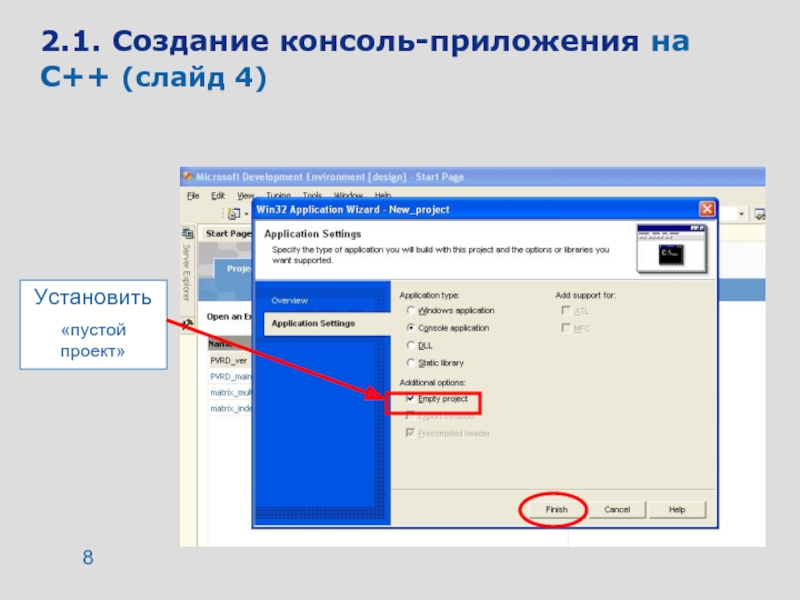Open the matrix_mul recent project
800x600 pixels.
pos(231,392)
